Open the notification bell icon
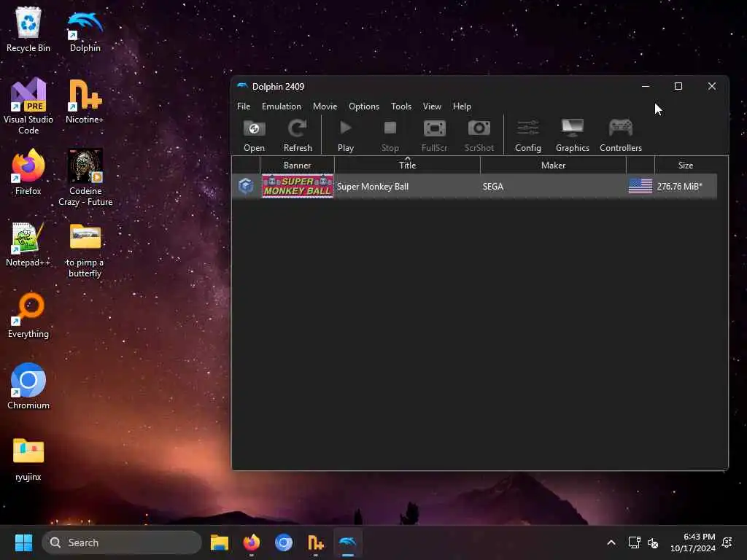Image resolution: width=747 pixels, height=560 pixels. tap(727, 542)
